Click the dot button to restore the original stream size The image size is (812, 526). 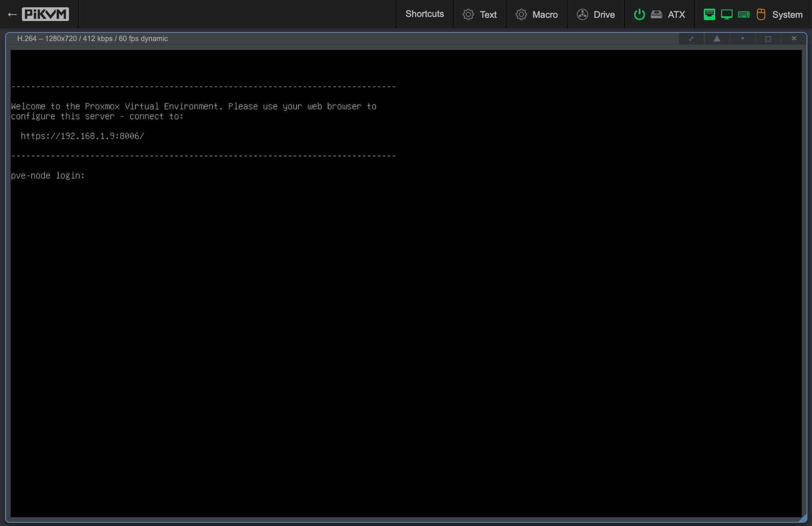point(743,39)
